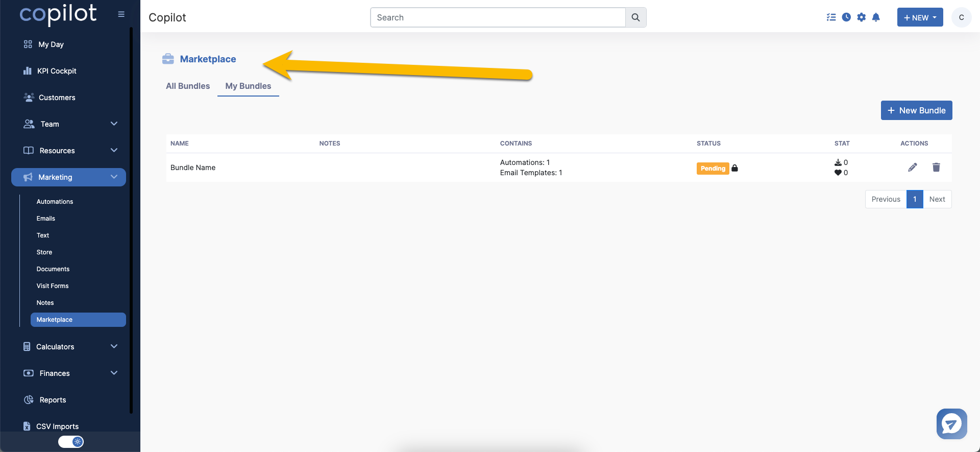Viewport: 980px width, 452px height.
Task: Expand the Finances menu chevron
Action: [114, 373]
